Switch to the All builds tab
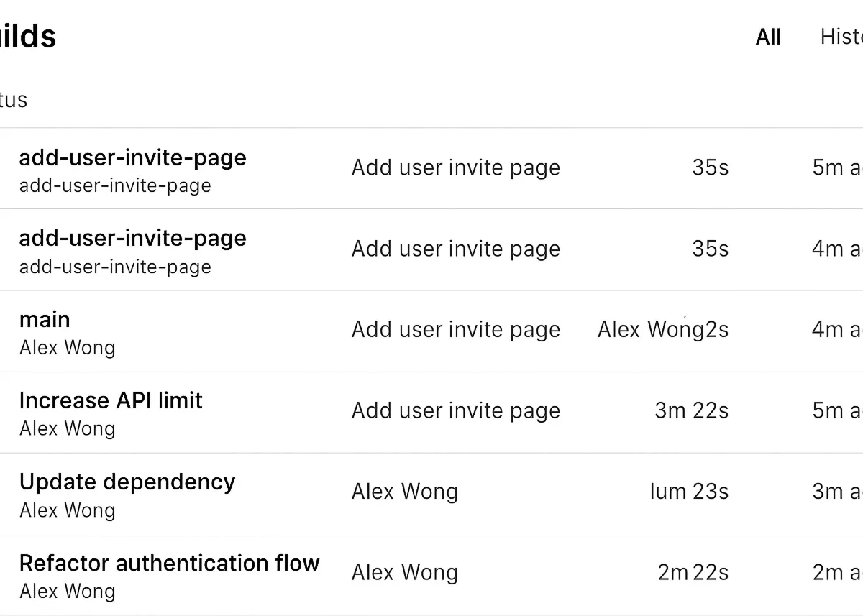 pyautogui.click(x=767, y=37)
